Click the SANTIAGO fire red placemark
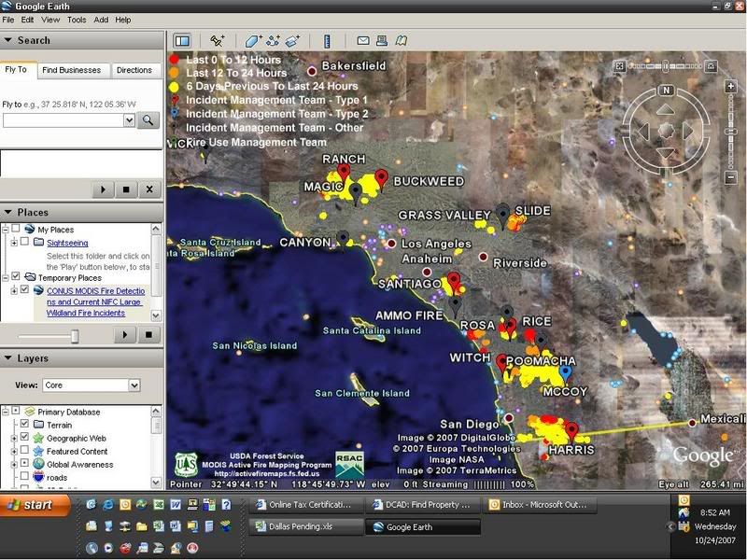Image resolution: width=747 pixels, height=560 pixels. 454,281
